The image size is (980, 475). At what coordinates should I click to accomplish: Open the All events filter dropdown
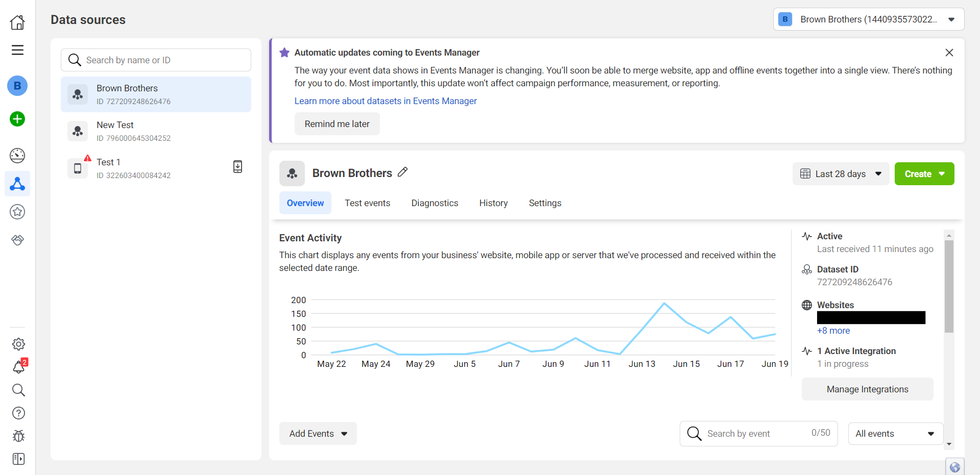(895, 434)
